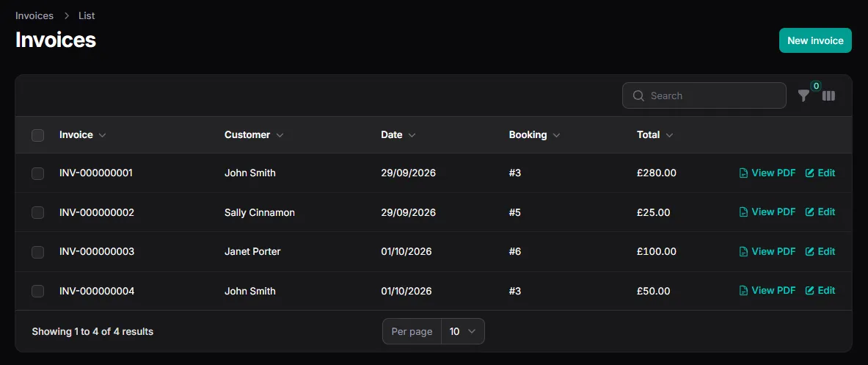Click invoice number INV-000000002
This screenshot has width=868, height=365.
click(97, 212)
